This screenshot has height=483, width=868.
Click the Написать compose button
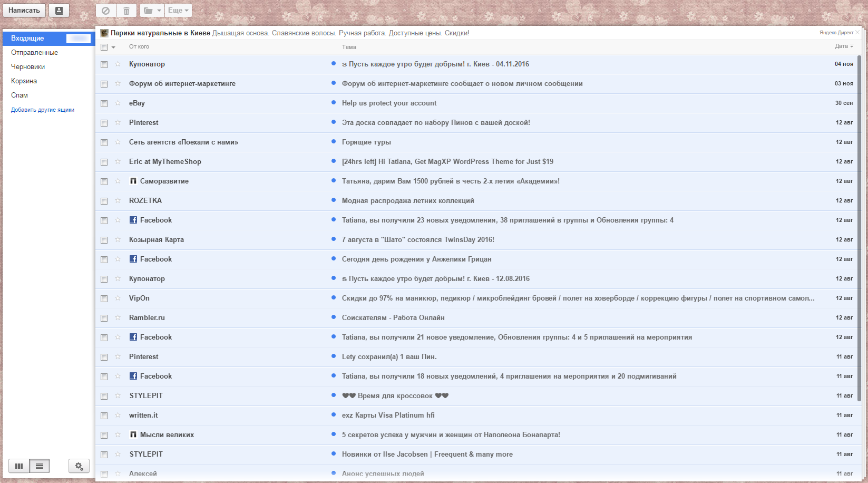coord(24,11)
